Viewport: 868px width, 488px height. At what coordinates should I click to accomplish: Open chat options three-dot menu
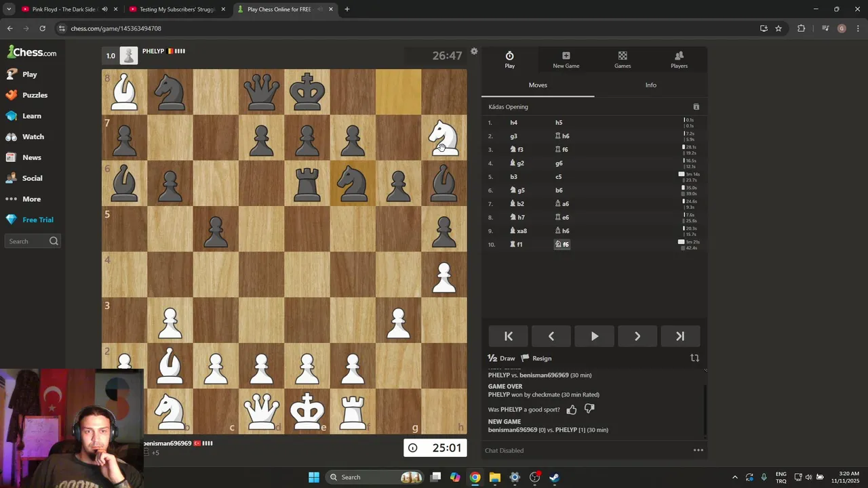click(x=698, y=450)
